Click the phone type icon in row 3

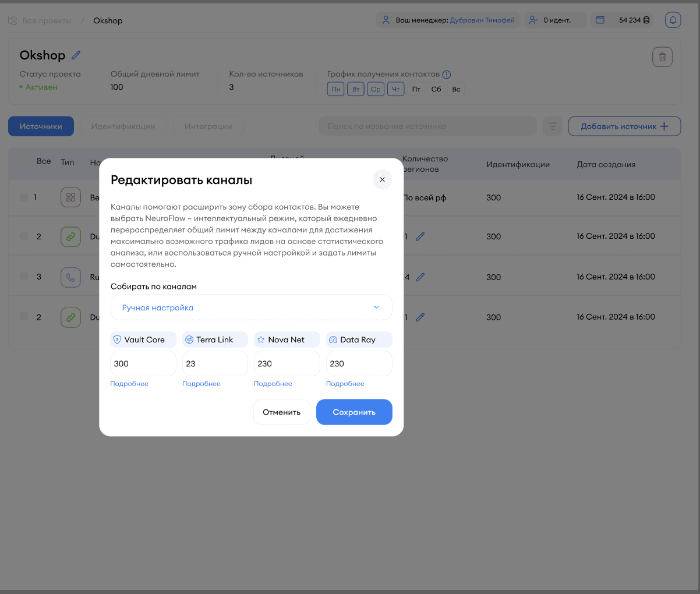tap(70, 277)
